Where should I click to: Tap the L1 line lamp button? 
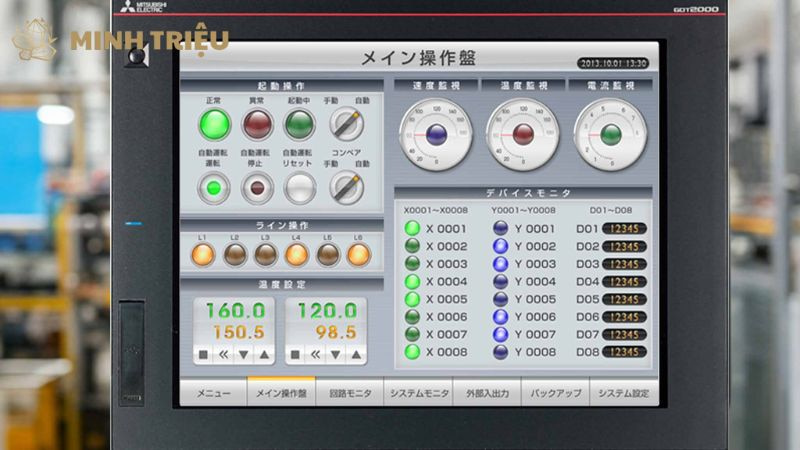tap(204, 255)
